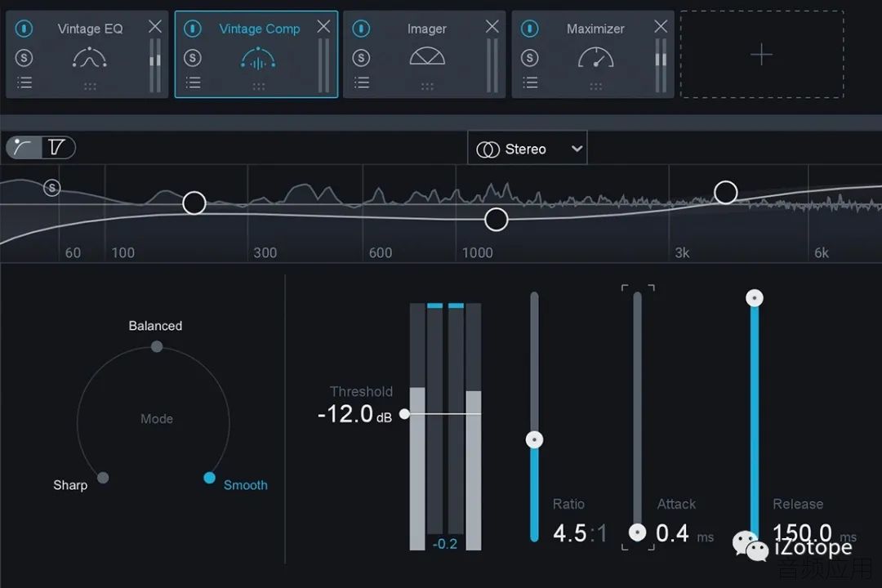Open Maximizer presets list icon
The image size is (882, 588).
tap(531, 82)
